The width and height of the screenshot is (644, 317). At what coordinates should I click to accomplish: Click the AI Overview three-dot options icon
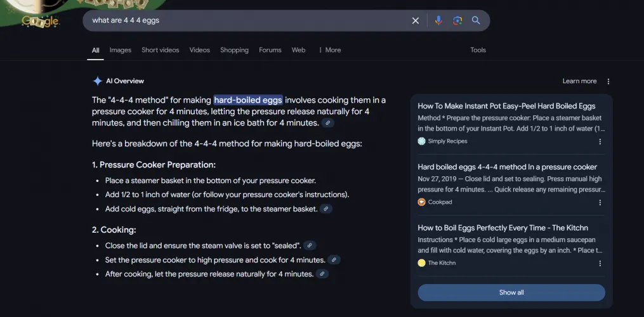pyautogui.click(x=608, y=81)
